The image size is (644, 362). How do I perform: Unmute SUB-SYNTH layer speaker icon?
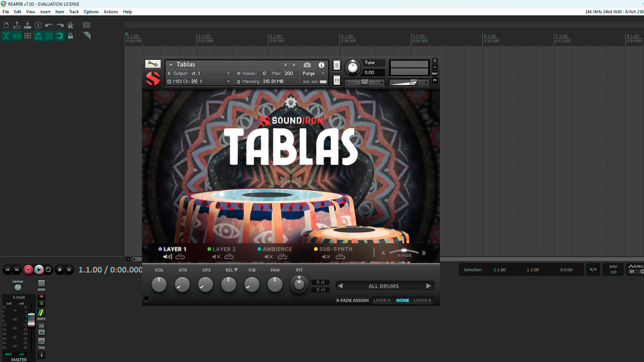[x=326, y=257]
